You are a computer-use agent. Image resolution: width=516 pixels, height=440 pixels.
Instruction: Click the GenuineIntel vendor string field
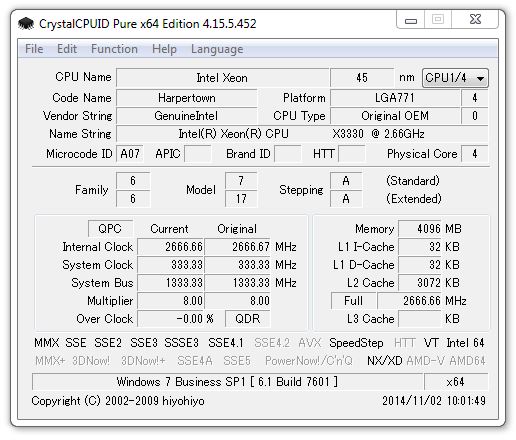pos(187,116)
